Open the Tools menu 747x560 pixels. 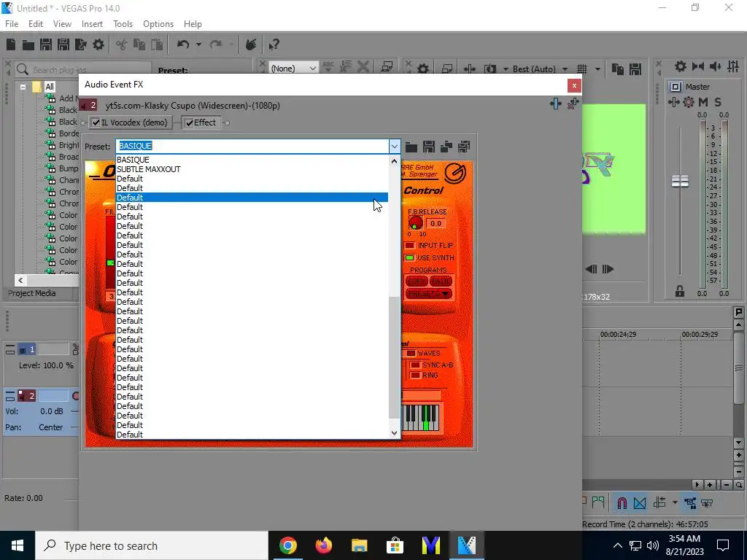pos(123,24)
